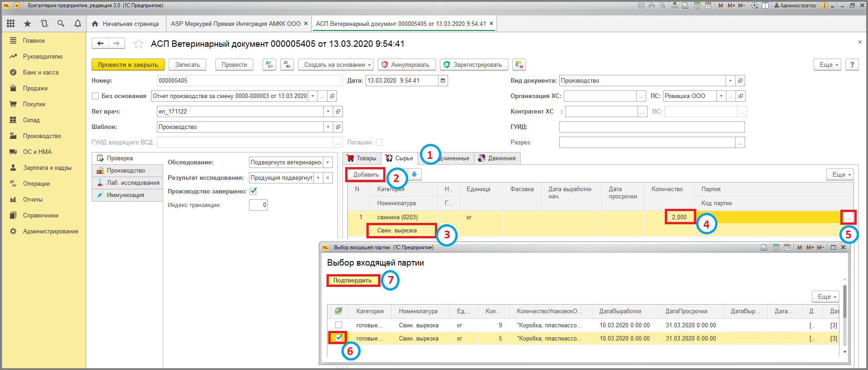
Task: Check the batch row with quantity 9
Action: click(x=338, y=325)
